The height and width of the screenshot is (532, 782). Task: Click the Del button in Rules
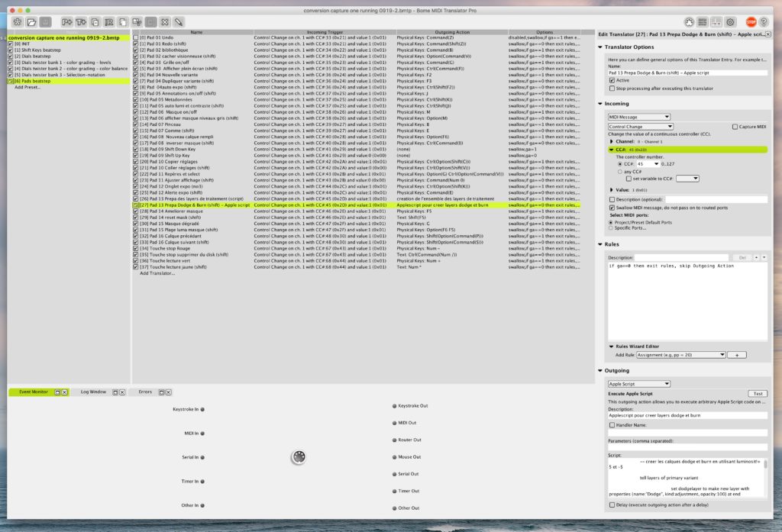(x=742, y=258)
